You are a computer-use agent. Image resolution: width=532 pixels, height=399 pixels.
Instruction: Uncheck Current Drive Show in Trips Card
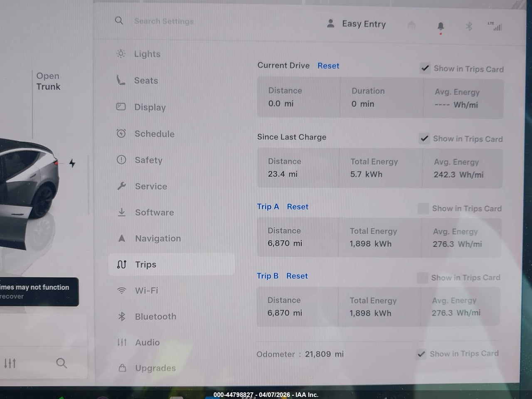tap(425, 68)
